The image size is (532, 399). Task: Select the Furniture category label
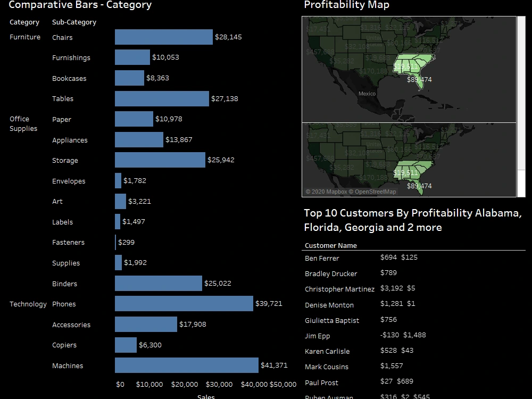tap(24, 37)
